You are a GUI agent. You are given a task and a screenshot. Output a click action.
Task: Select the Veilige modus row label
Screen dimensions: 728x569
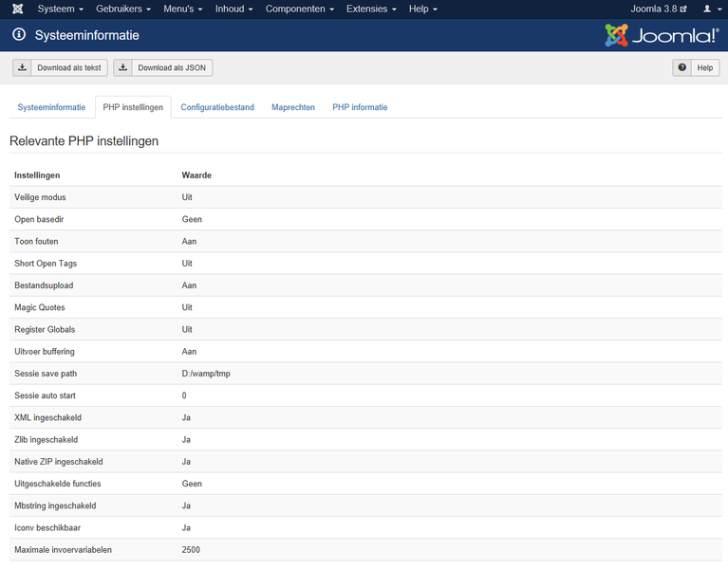(40, 197)
